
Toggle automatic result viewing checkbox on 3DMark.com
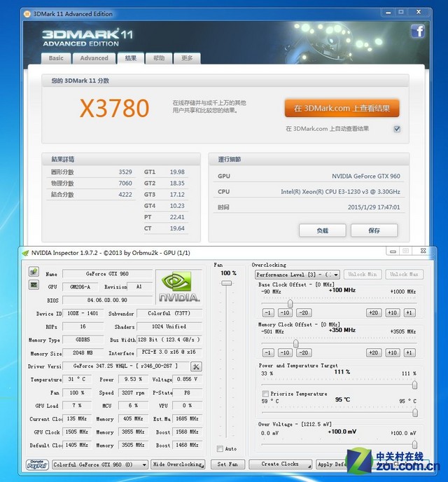pos(397,129)
